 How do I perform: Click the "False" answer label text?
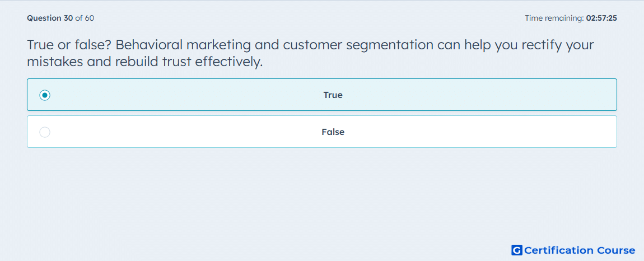[x=333, y=132]
